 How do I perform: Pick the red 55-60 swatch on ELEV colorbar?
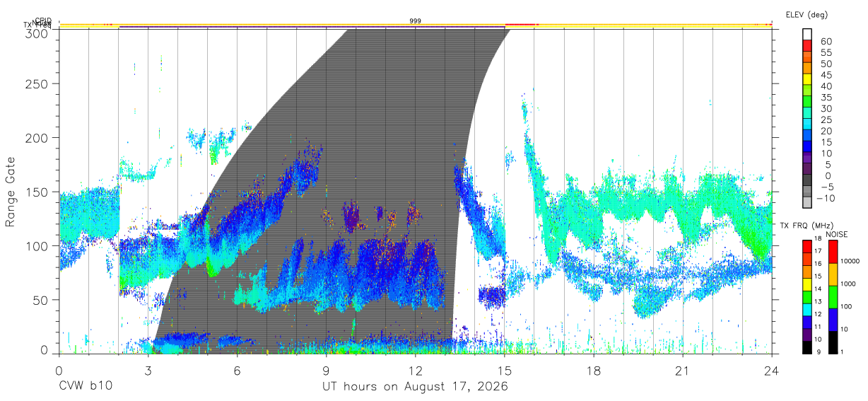coord(807,46)
